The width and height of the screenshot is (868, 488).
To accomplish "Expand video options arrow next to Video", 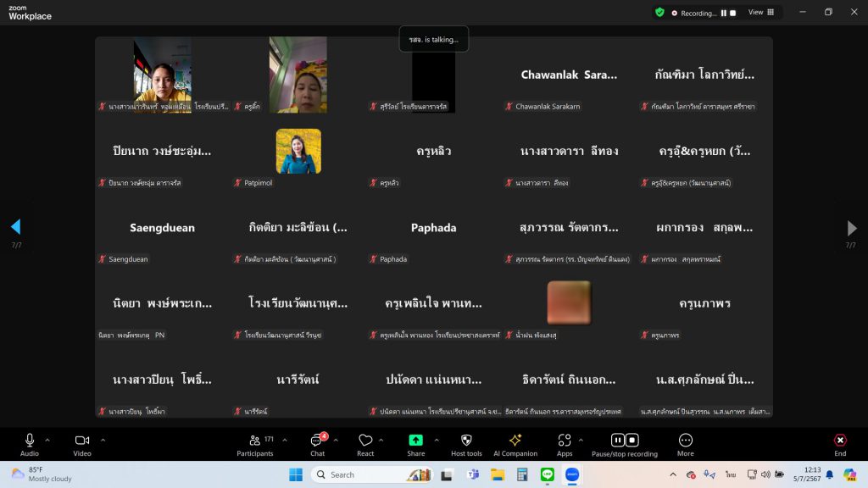I will tap(103, 440).
